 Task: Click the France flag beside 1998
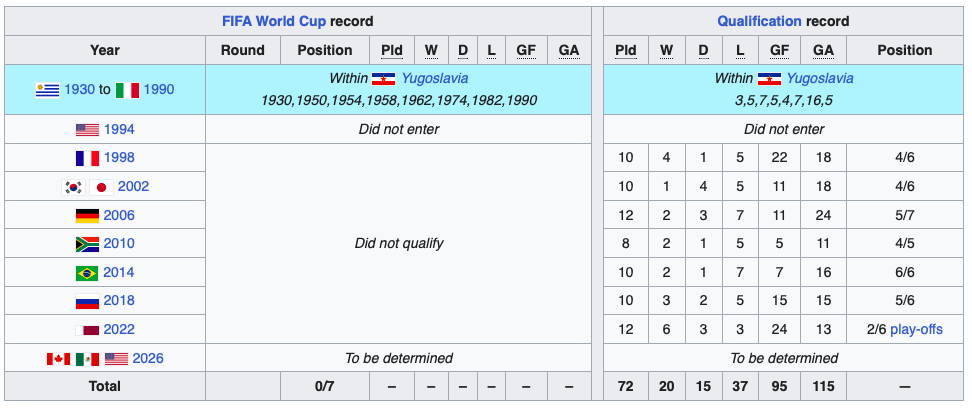tap(87, 158)
